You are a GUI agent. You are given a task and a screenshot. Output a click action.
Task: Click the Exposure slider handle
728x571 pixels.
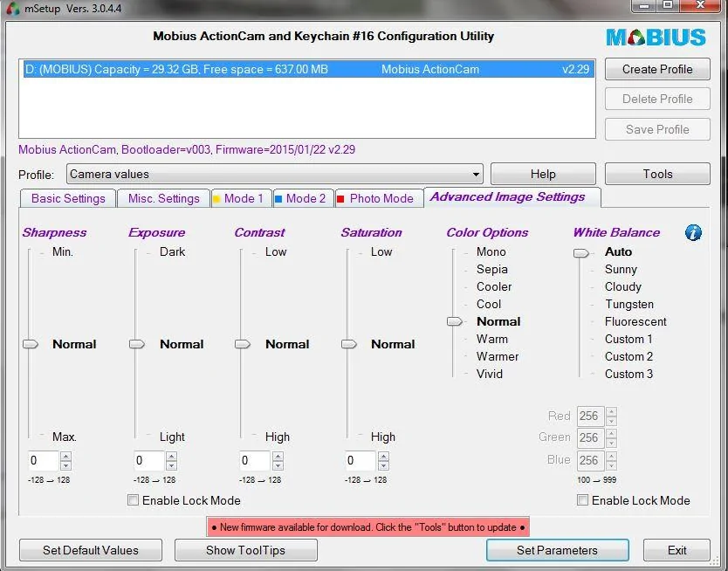pyautogui.click(x=136, y=344)
